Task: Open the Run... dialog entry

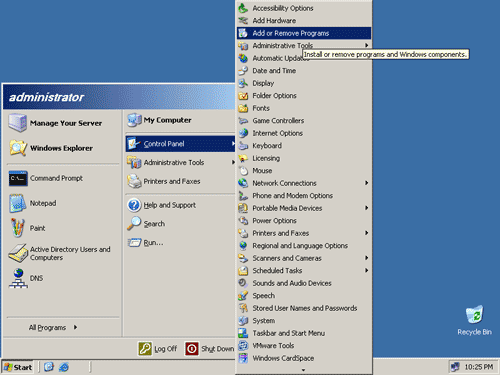Action: (x=180, y=242)
